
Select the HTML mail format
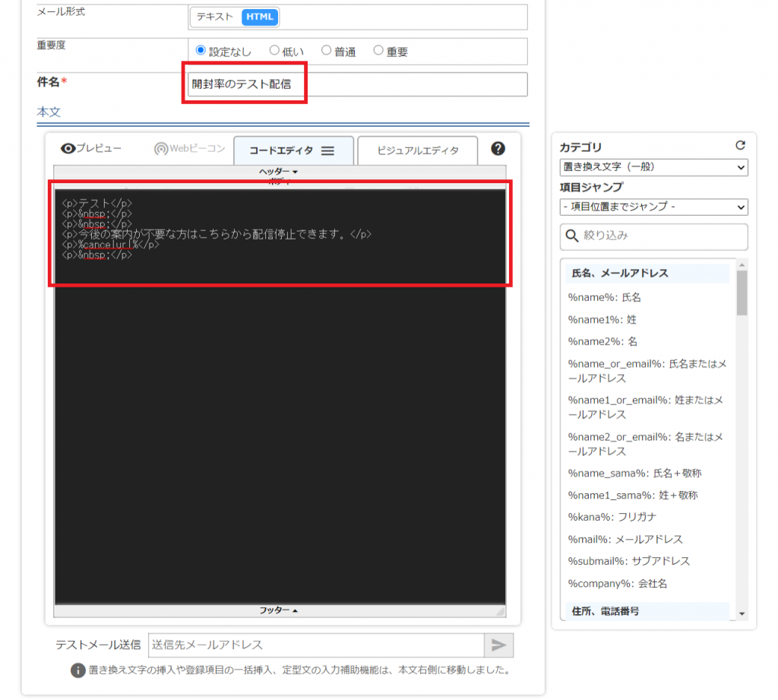tap(260, 17)
